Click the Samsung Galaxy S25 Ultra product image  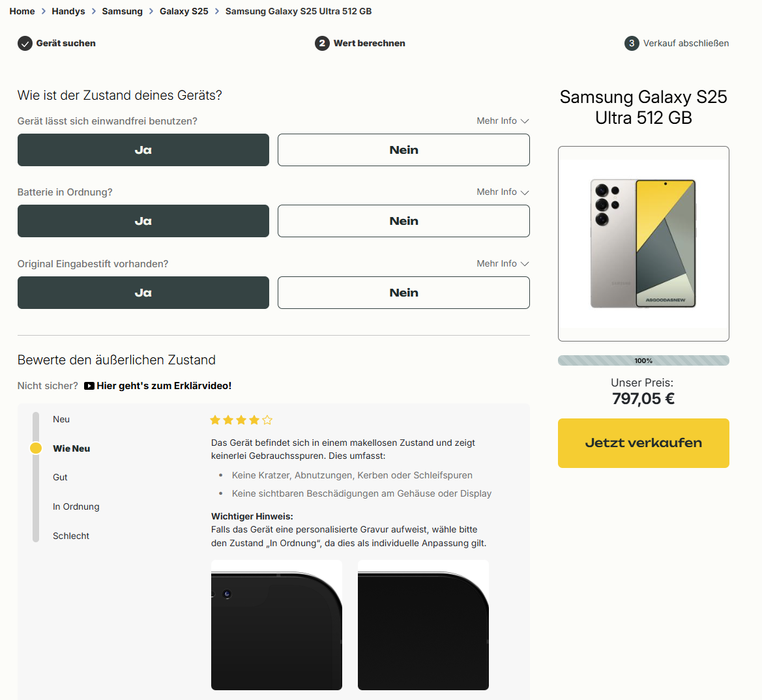pos(643,243)
